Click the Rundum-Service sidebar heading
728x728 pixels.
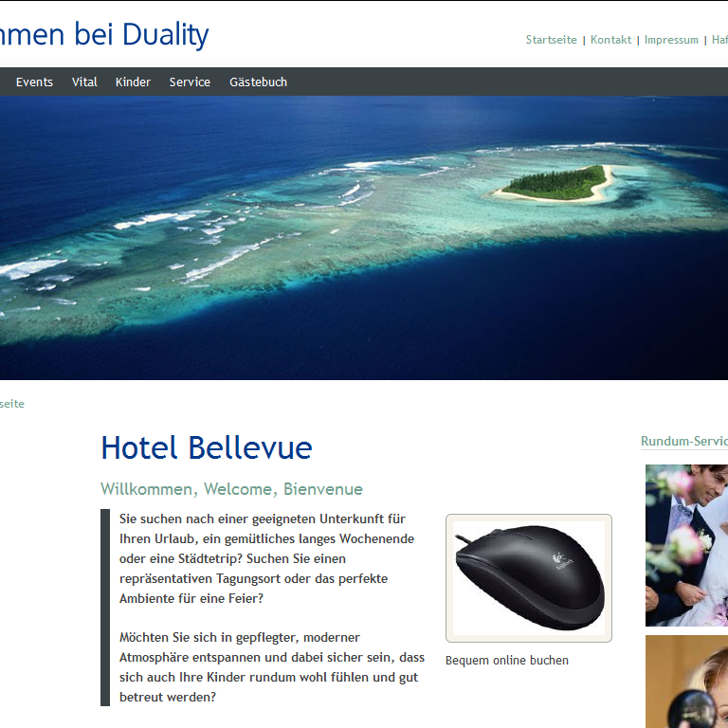tap(684, 441)
